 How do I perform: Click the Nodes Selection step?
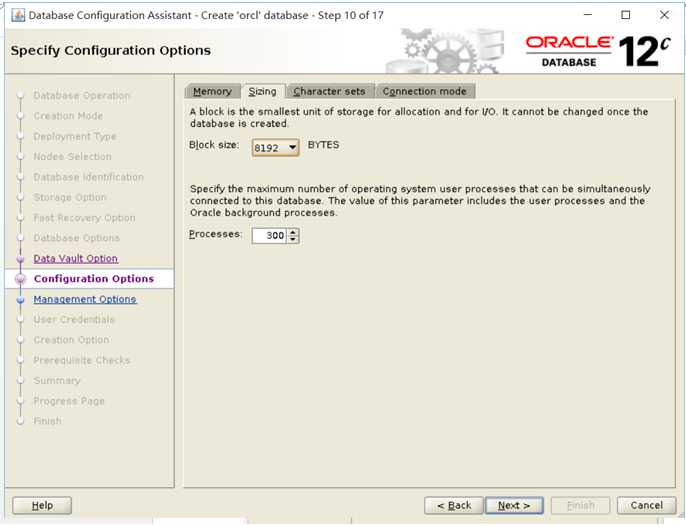[73, 157]
